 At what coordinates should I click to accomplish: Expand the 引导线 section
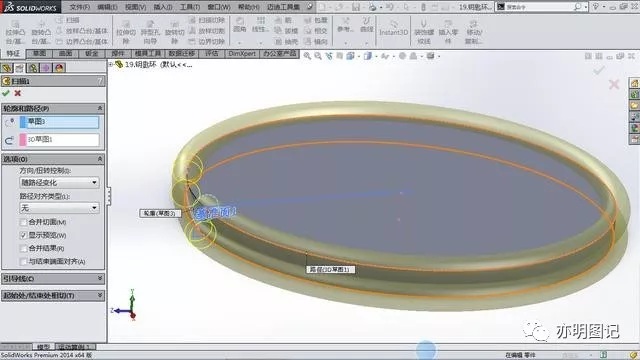pos(100,278)
